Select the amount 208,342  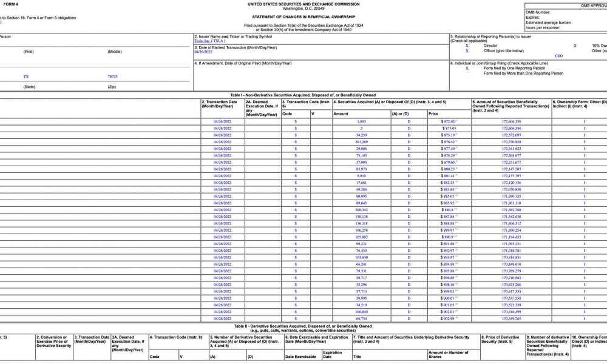point(361,210)
